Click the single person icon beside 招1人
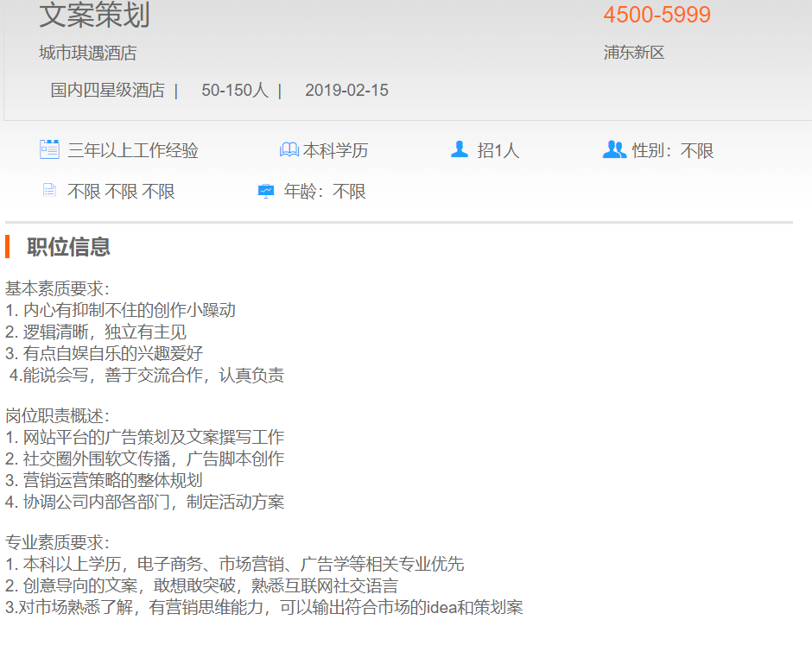The image size is (812, 645). (x=460, y=149)
